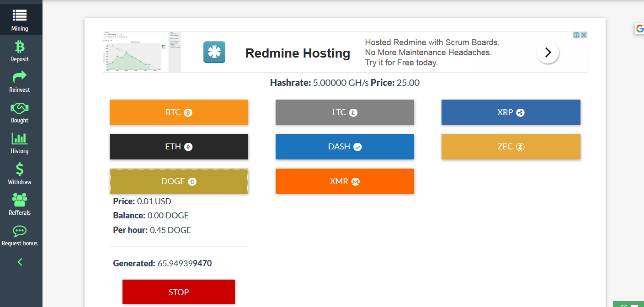The height and width of the screenshot is (307, 644).
Task: Click the ad text about Scrum Boards
Action: (432, 42)
